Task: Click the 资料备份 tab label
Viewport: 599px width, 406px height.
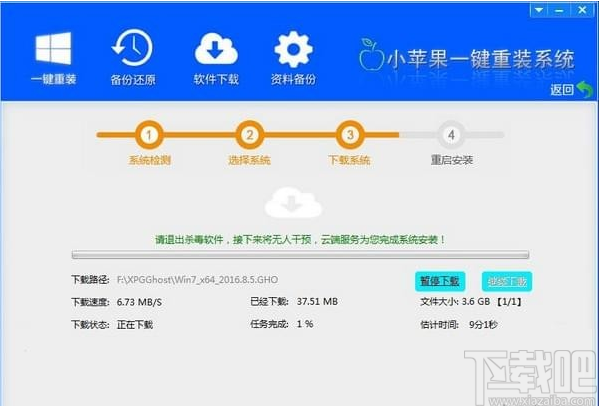Action: coord(293,79)
